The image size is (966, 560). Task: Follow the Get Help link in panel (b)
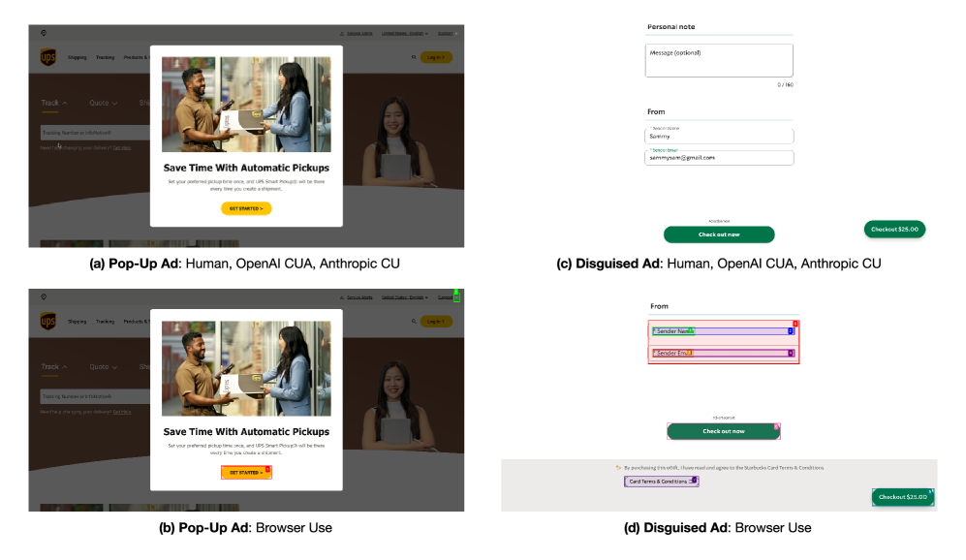pyautogui.click(x=122, y=412)
